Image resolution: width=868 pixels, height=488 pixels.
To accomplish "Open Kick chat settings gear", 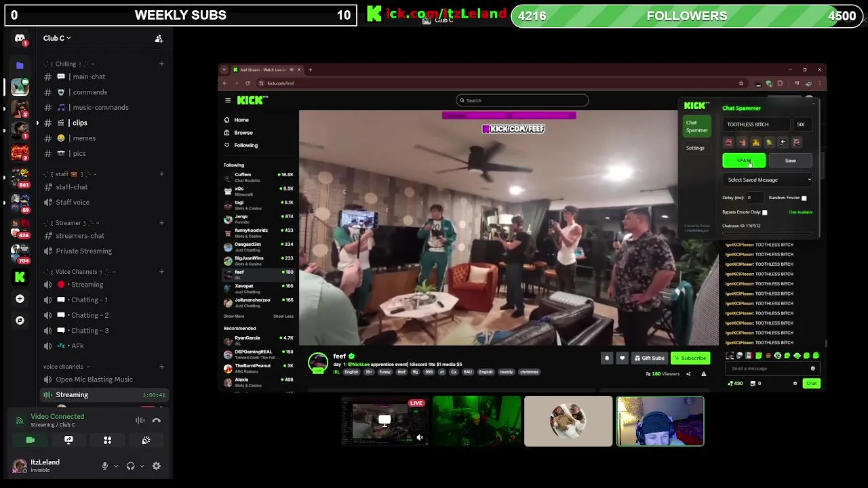I will [x=795, y=384].
